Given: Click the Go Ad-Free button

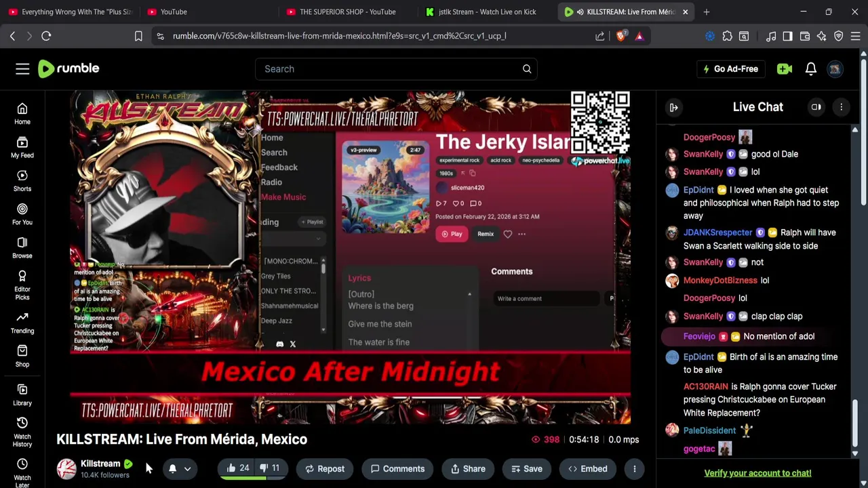Looking at the screenshot, I should [x=730, y=68].
